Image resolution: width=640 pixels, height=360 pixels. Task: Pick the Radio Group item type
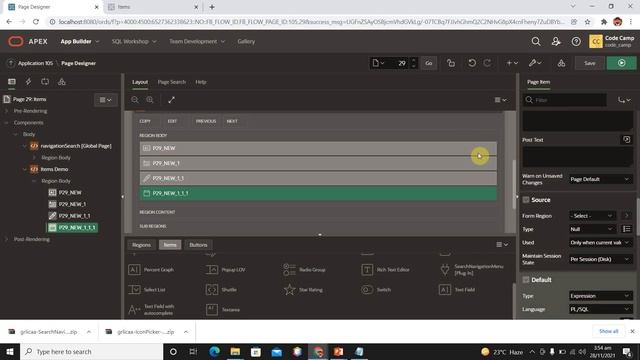(x=304, y=269)
